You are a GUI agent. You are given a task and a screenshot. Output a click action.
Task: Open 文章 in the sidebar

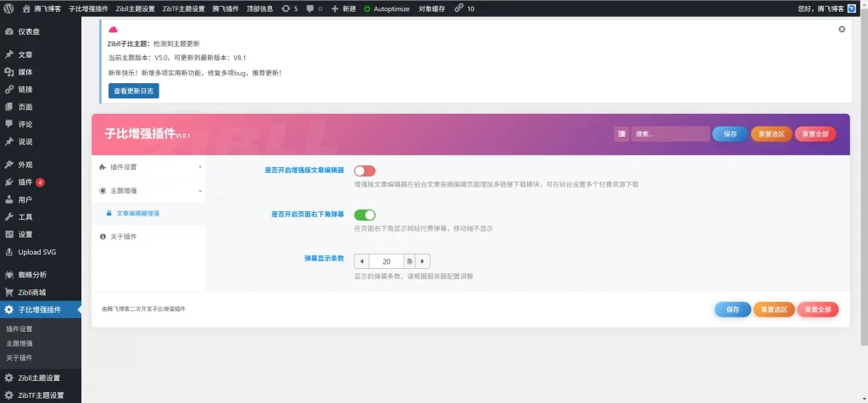(x=41, y=54)
